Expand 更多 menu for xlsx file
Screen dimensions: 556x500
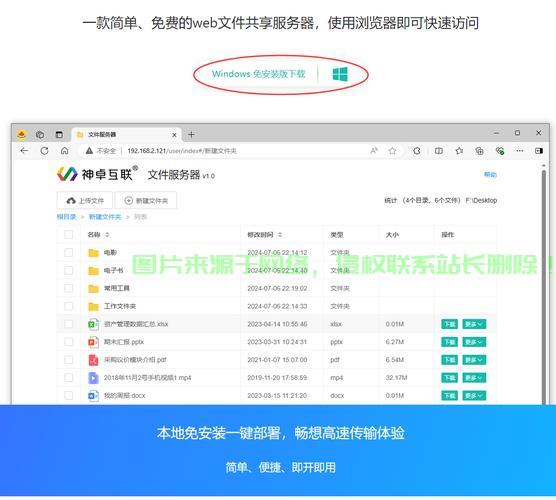(474, 324)
